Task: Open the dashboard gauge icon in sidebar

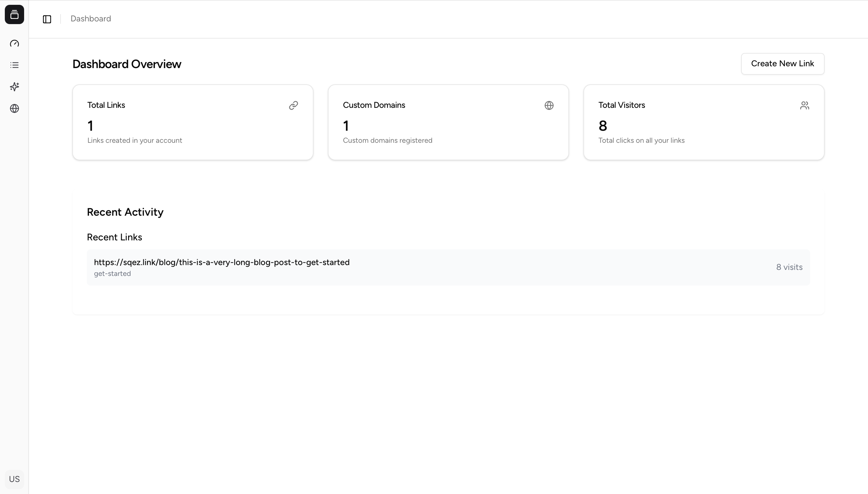Action: (14, 43)
